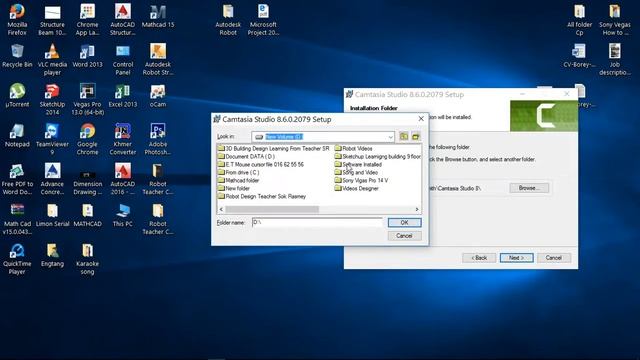Screen dimensions: 640x360
Task: Launch Adobe Photoshop desktop icon
Action: [158, 140]
